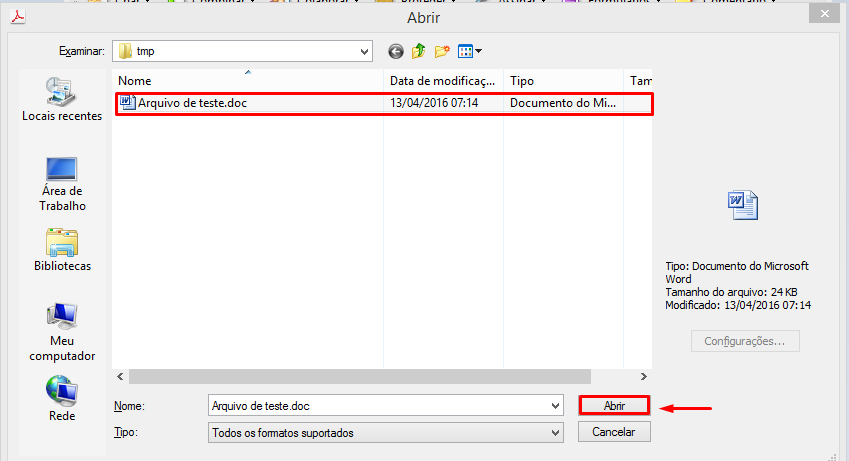The image size is (849, 461).
Task: Click the Abrir button
Action: (614, 405)
